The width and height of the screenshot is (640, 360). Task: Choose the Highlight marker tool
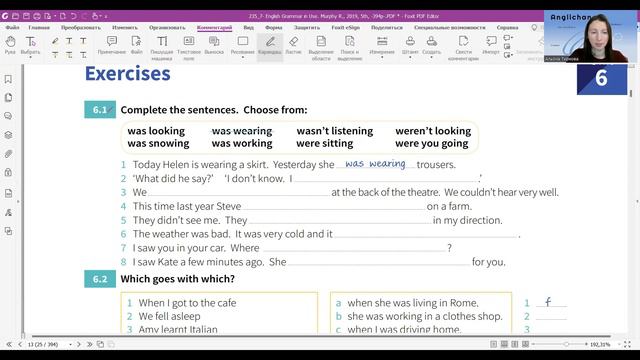click(55, 41)
